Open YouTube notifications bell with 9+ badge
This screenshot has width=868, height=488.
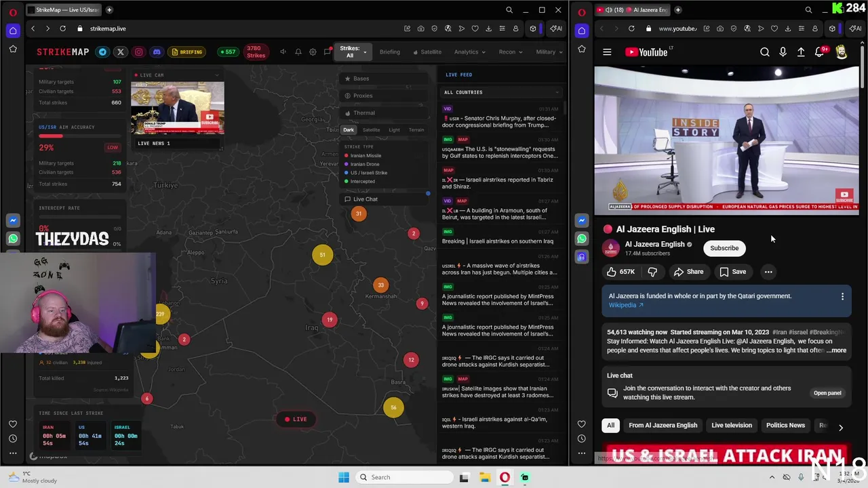pyautogui.click(x=820, y=52)
